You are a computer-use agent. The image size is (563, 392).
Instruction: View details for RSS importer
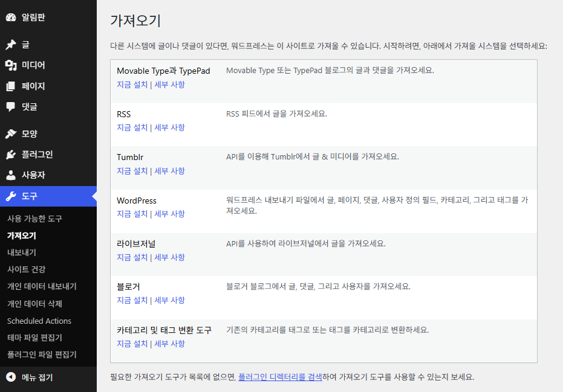tap(169, 127)
